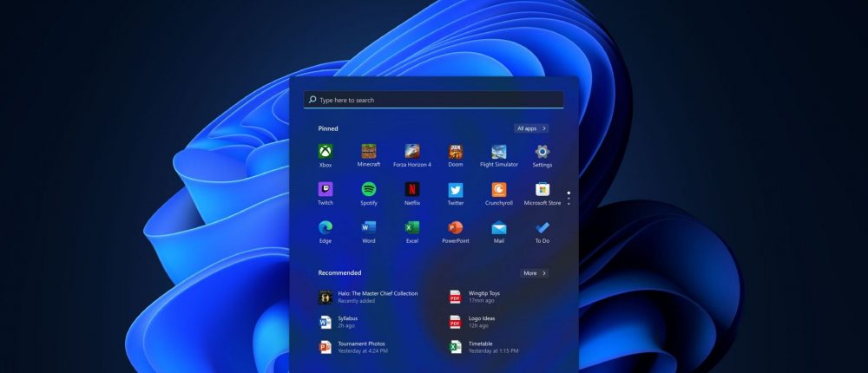Screen dimensions: 868x373
Task: Launch the Doom game
Action: (x=456, y=153)
